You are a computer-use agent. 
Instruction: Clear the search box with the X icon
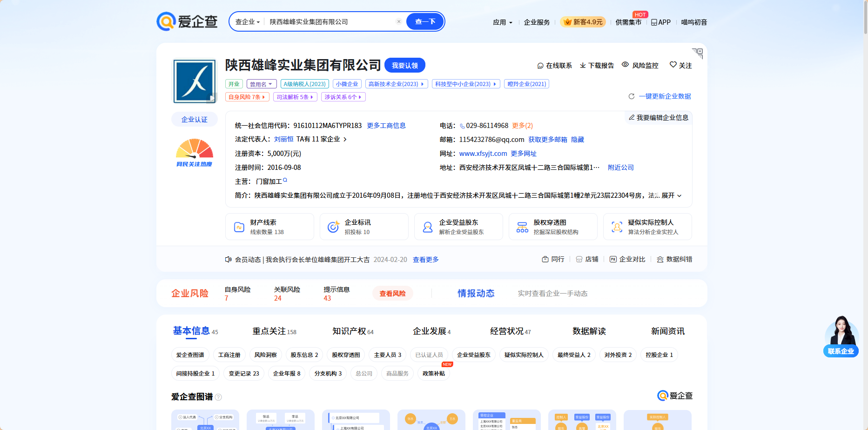click(x=398, y=22)
